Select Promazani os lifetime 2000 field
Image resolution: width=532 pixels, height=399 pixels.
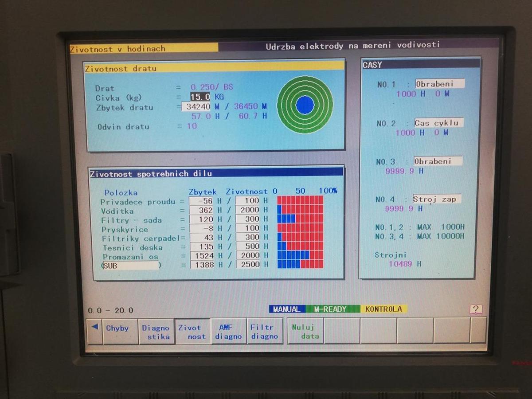(x=247, y=256)
